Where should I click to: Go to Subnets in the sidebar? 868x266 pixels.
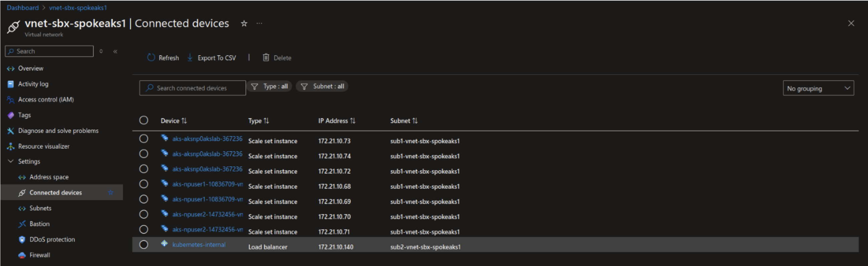click(x=40, y=208)
